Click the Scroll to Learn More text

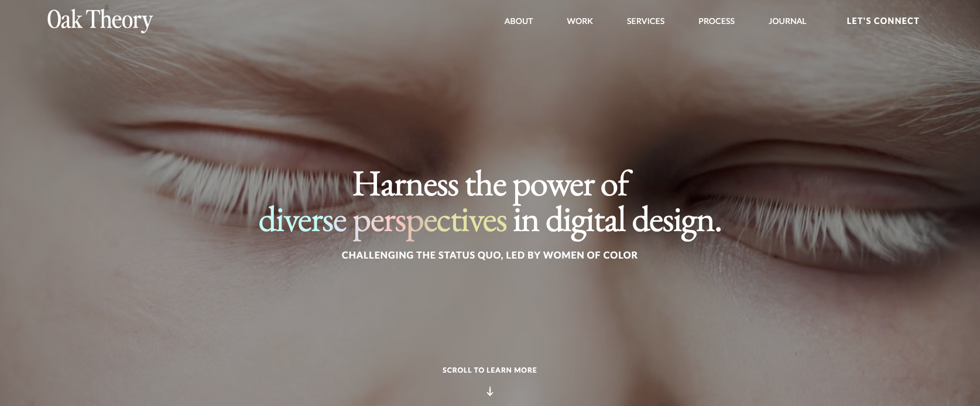pos(489,370)
